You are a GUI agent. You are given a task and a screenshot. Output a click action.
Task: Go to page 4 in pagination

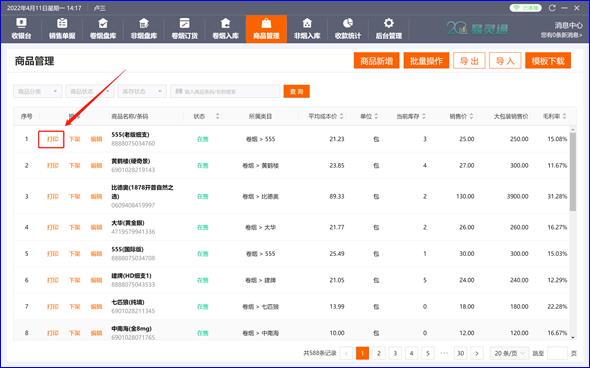(x=411, y=353)
